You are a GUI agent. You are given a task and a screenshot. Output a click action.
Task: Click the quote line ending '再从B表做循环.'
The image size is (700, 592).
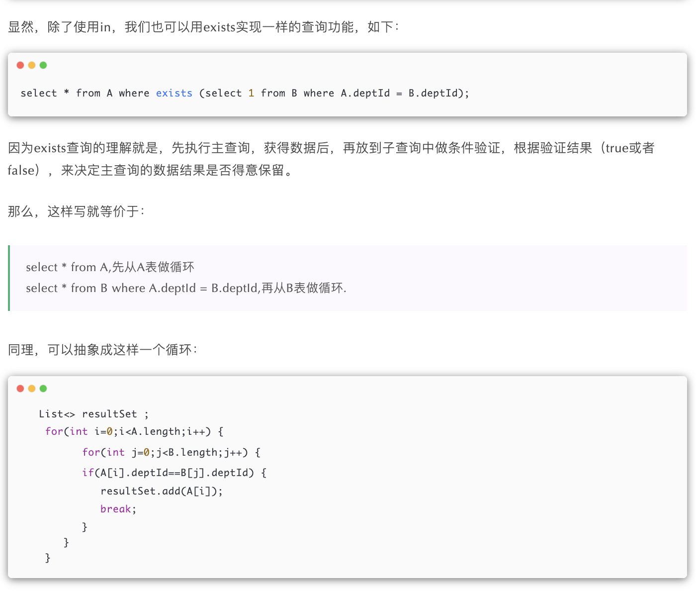click(186, 288)
